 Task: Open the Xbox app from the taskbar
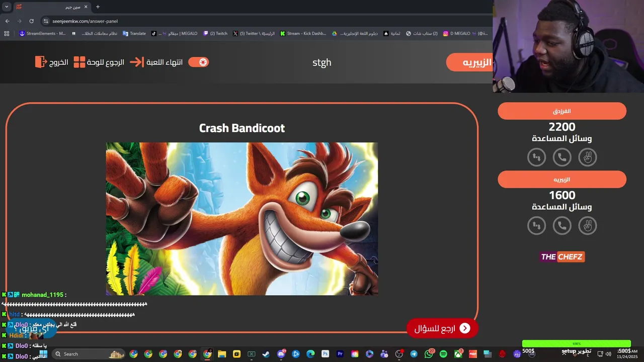click(x=458, y=354)
